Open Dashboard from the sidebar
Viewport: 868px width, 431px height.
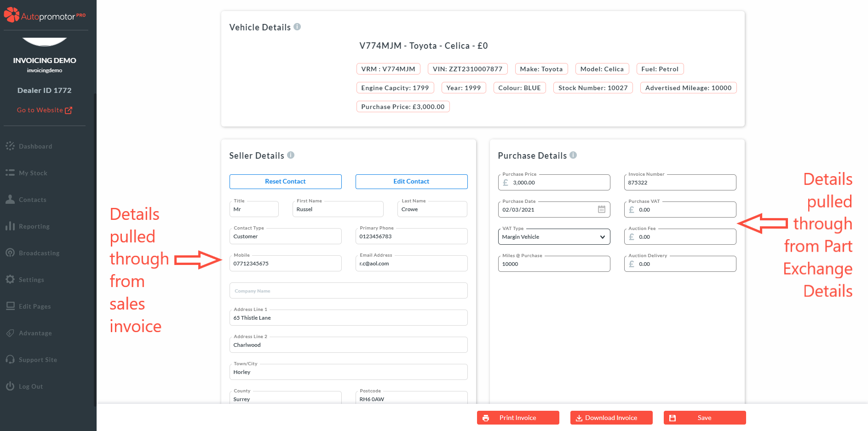[x=35, y=146]
